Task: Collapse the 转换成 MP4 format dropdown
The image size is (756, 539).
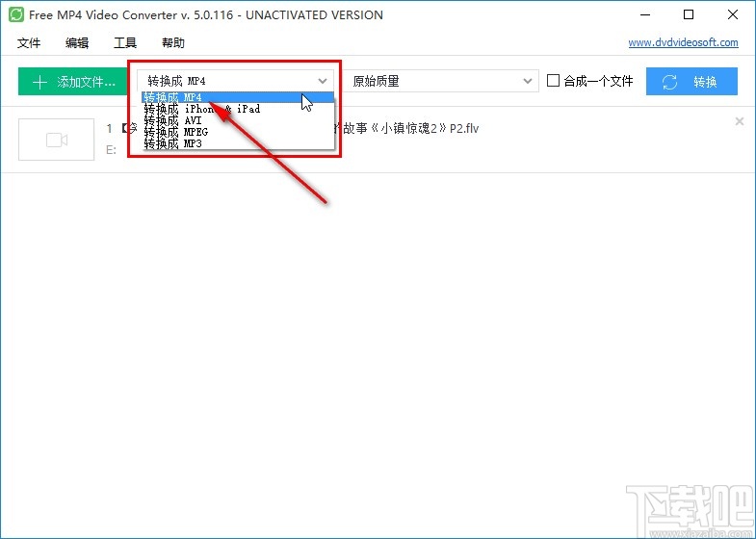Action: pos(235,81)
